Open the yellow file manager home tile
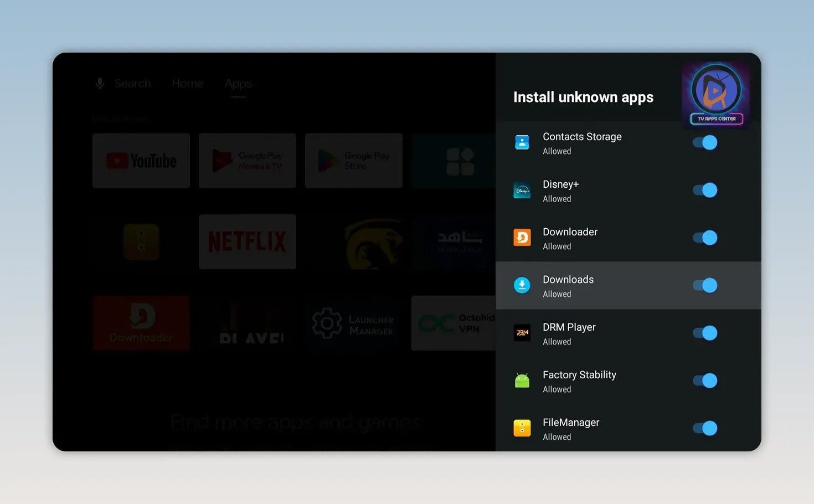The height and width of the screenshot is (504, 814). (141, 242)
